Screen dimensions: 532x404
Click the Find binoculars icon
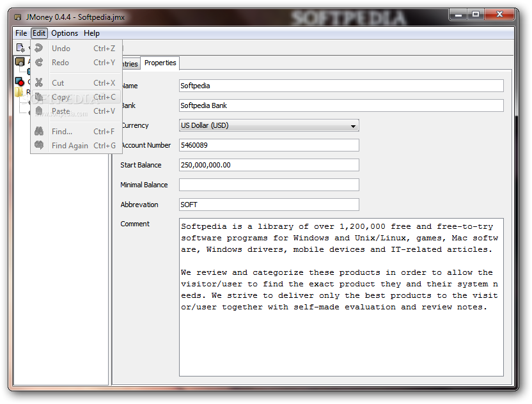[x=39, y=131]
